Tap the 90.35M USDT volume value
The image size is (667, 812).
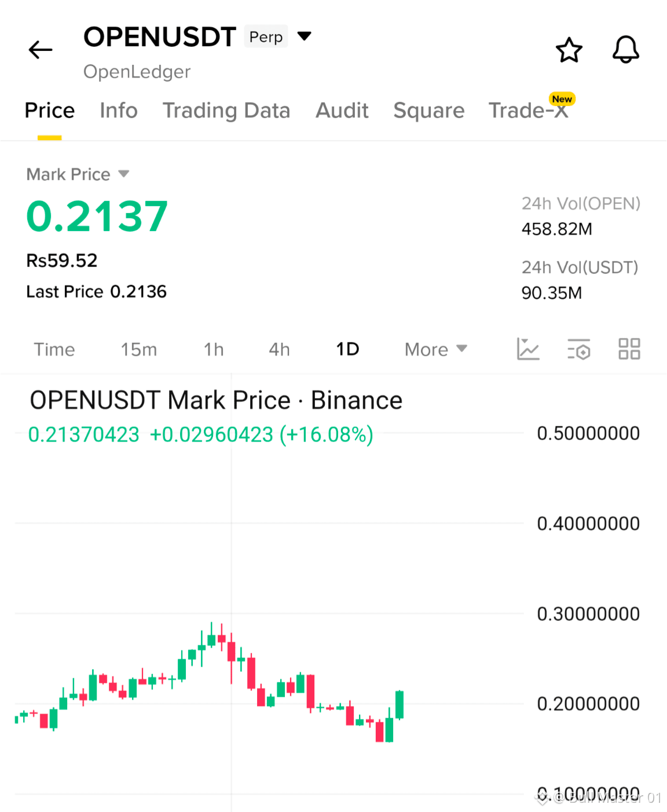[552, 292]
